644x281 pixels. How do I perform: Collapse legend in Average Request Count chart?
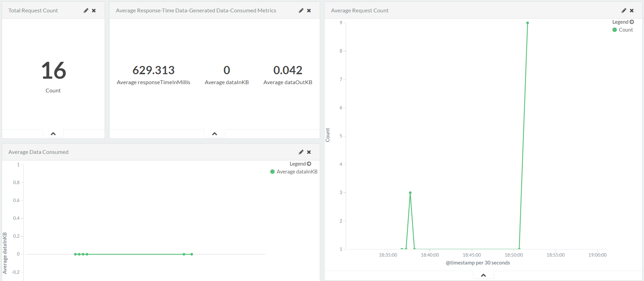[x=632, y=22]
